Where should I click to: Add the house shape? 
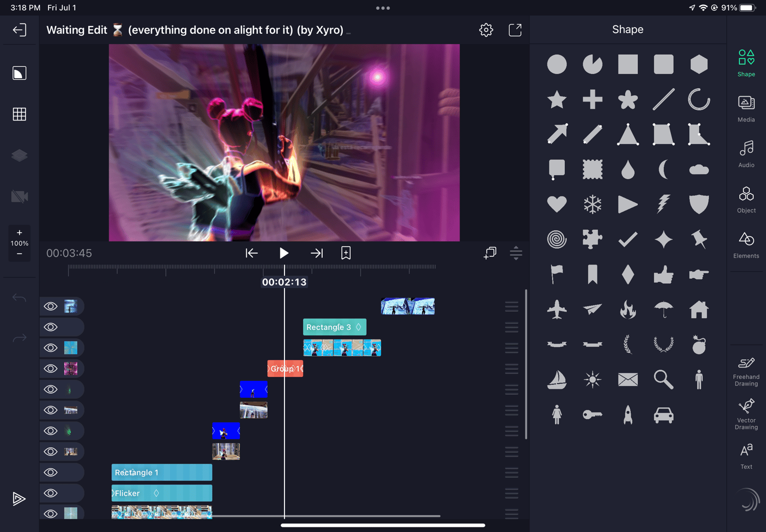click(x=699, y=309)
